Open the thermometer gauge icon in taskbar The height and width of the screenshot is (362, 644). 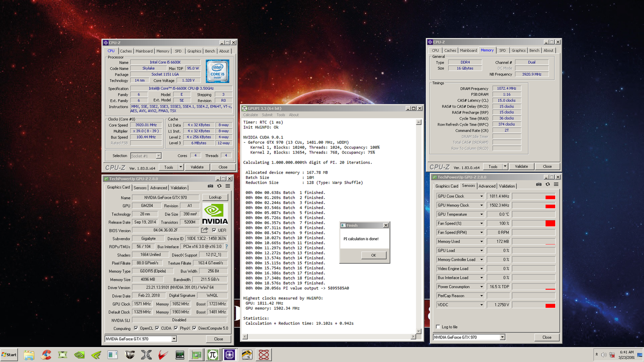tap(247, 355)
